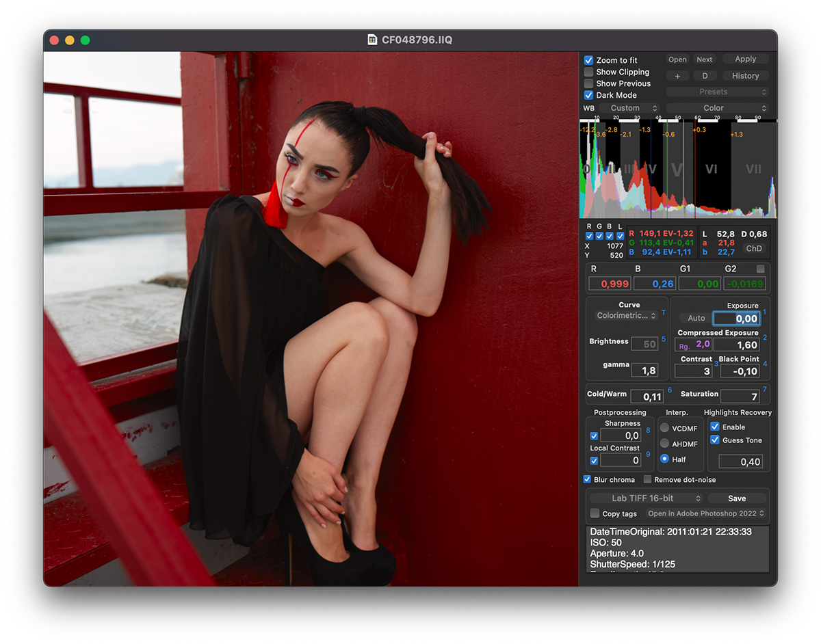821x644 pixels.
Task: Click the Highlights Recovery 0,40 field
Action: [x=741, y=461]
